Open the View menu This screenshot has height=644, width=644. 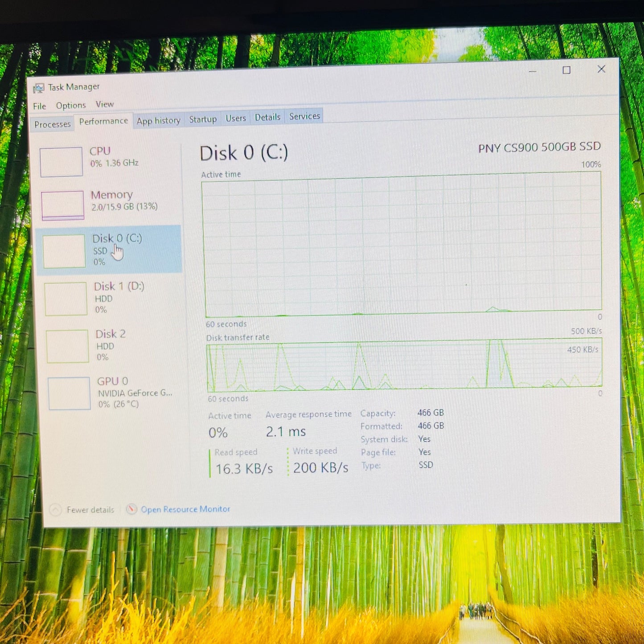pyautogui.click(x=105, y=104)
